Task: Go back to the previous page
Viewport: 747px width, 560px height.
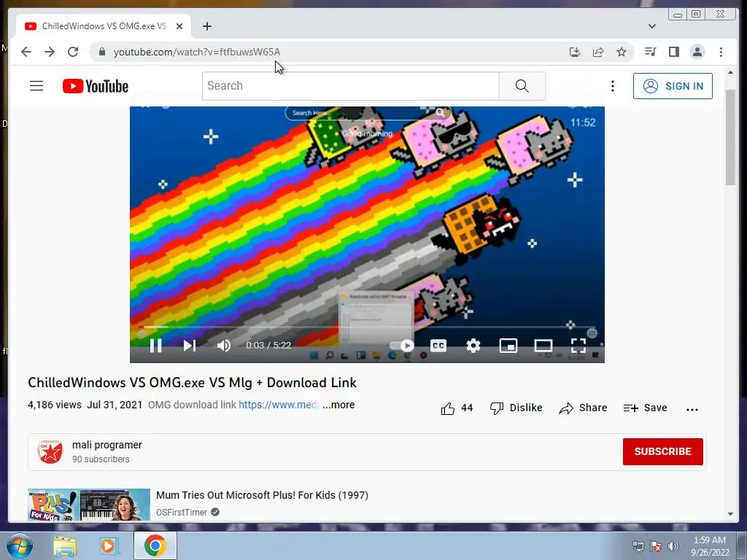Action: coord(26,52)
